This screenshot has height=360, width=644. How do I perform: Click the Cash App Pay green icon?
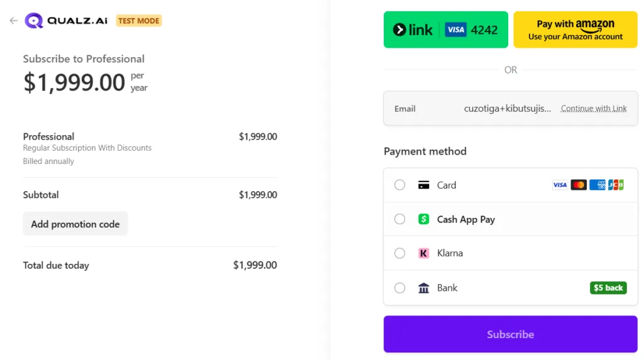coord(424,219)
